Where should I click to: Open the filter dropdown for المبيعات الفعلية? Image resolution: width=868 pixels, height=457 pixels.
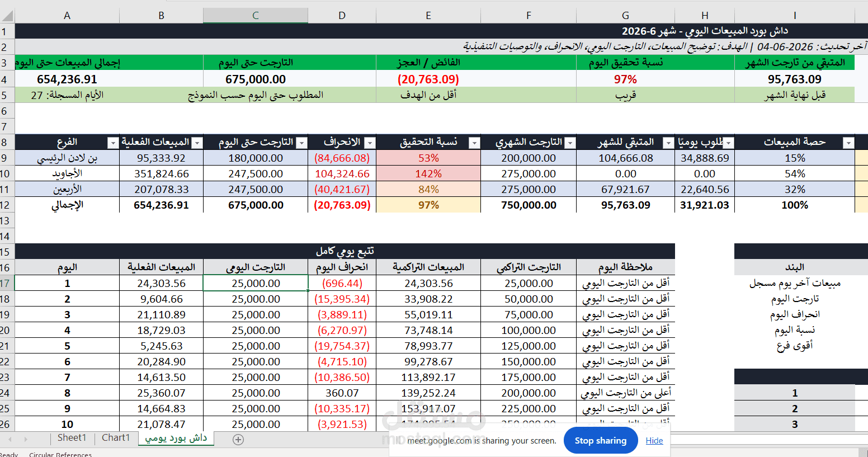197,143
